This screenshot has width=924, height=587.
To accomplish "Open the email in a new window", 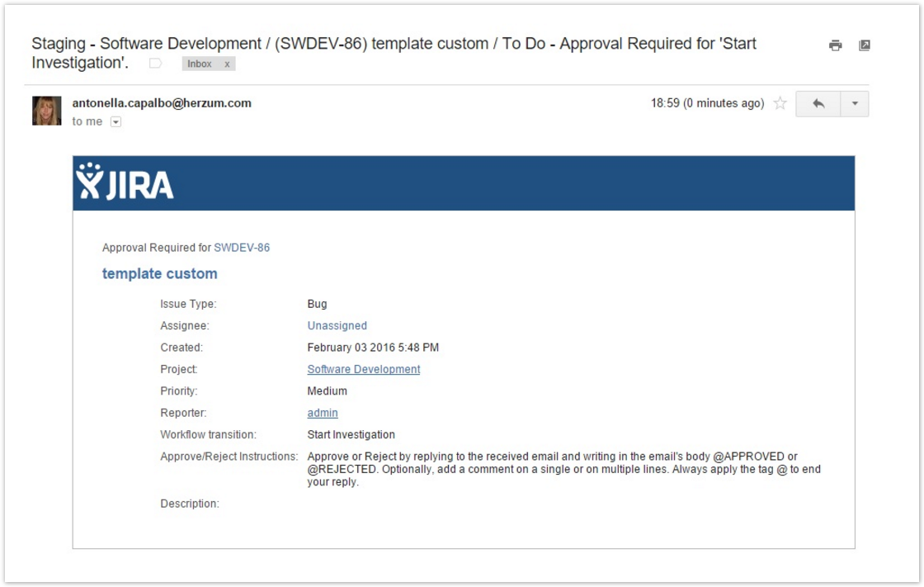I will coord(864,45).
